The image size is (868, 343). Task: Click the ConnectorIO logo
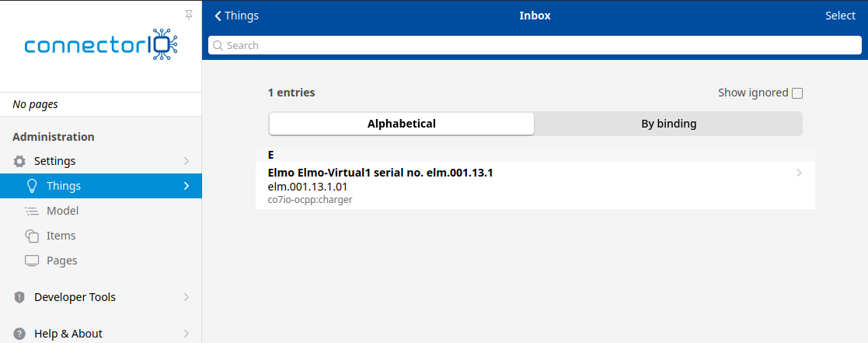pyautogui.click(x=101, y=47)
